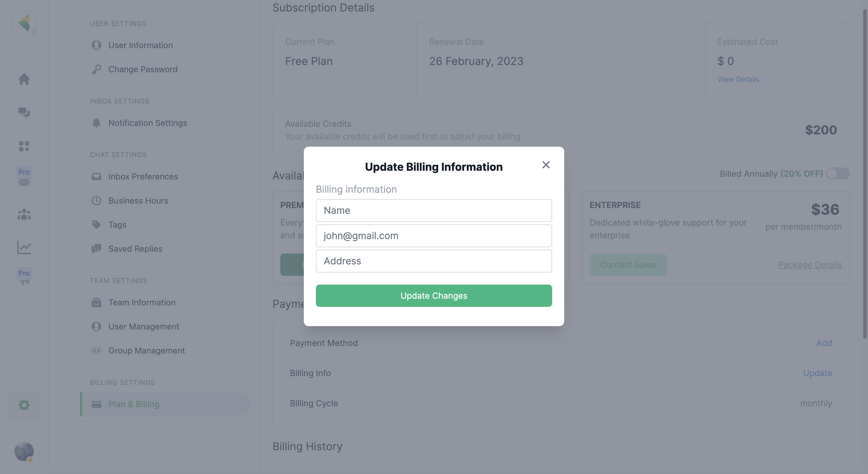Open Business Hours settings

(138, 201)
